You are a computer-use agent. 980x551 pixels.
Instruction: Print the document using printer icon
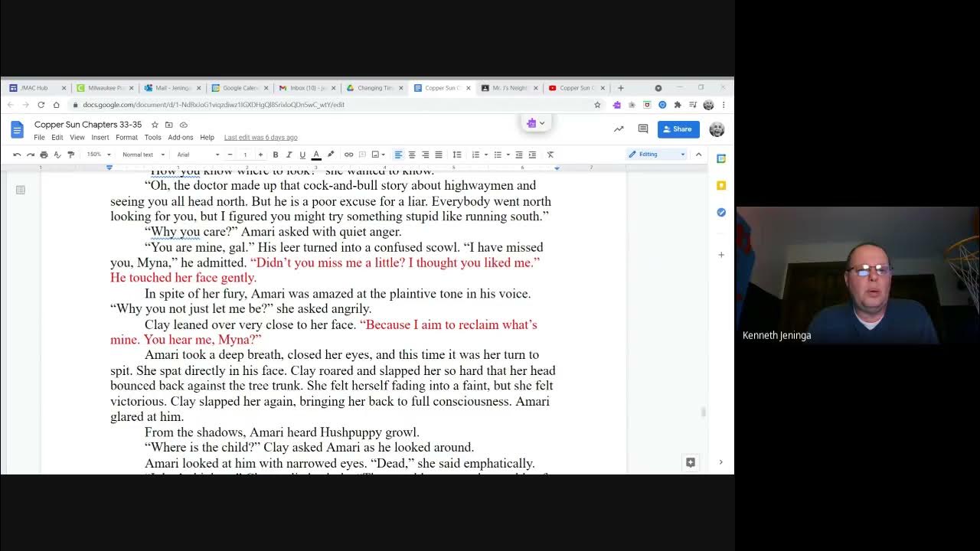(44, 155)
